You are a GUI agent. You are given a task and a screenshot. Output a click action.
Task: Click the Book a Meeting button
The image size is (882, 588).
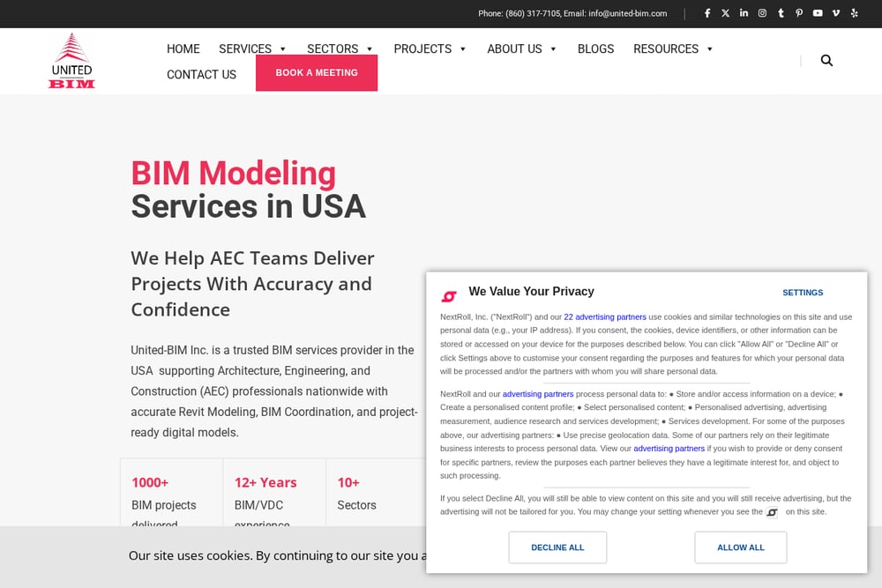317,72
